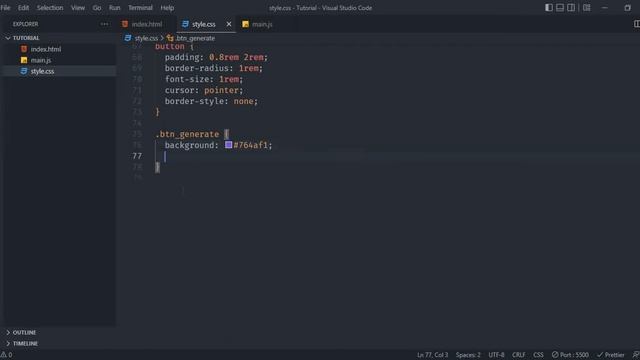Click the main.js file icon in Explorer
Screen dimensions: 640x360
pos(24,60)
